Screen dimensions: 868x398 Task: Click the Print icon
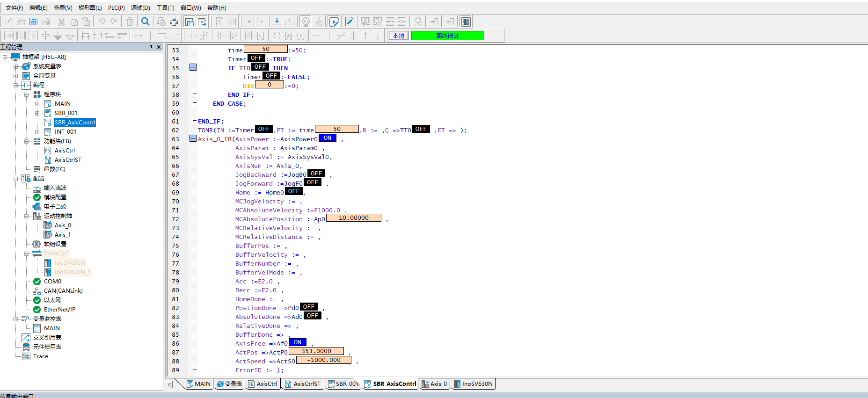tap(174, 22)
